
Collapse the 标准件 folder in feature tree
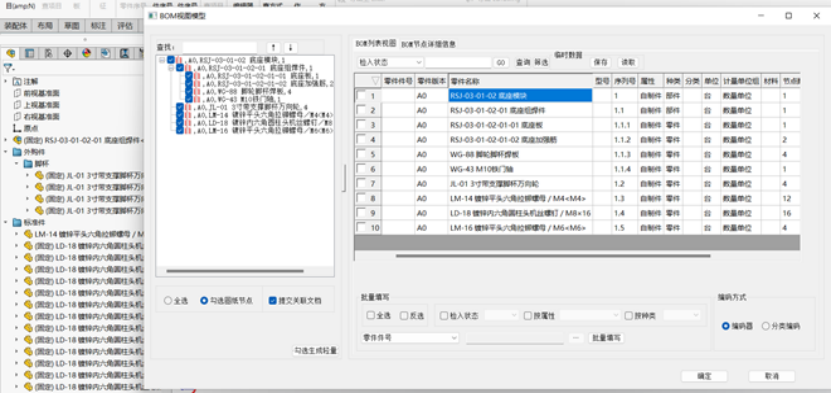pos(5,222)
